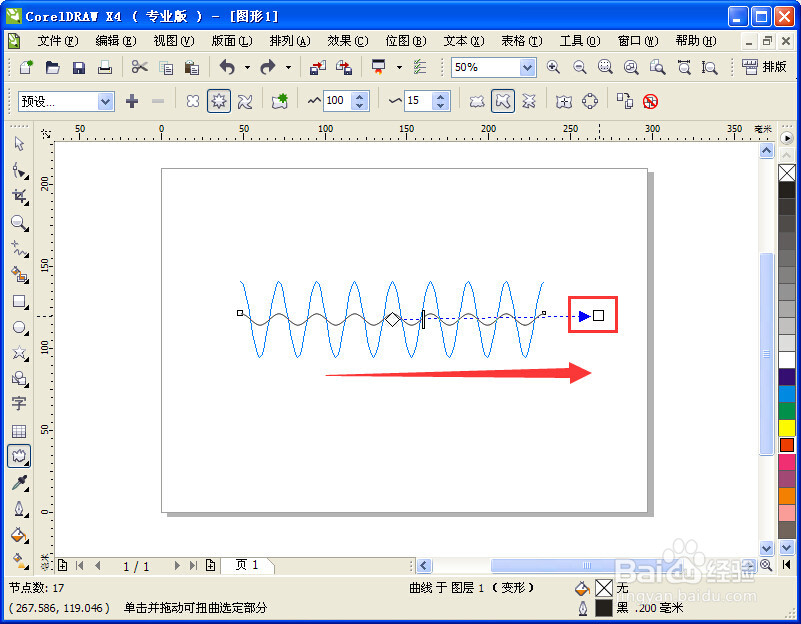801x624 pixels.
Task: Click Convert to Curves button
Action: click(590, 101)
